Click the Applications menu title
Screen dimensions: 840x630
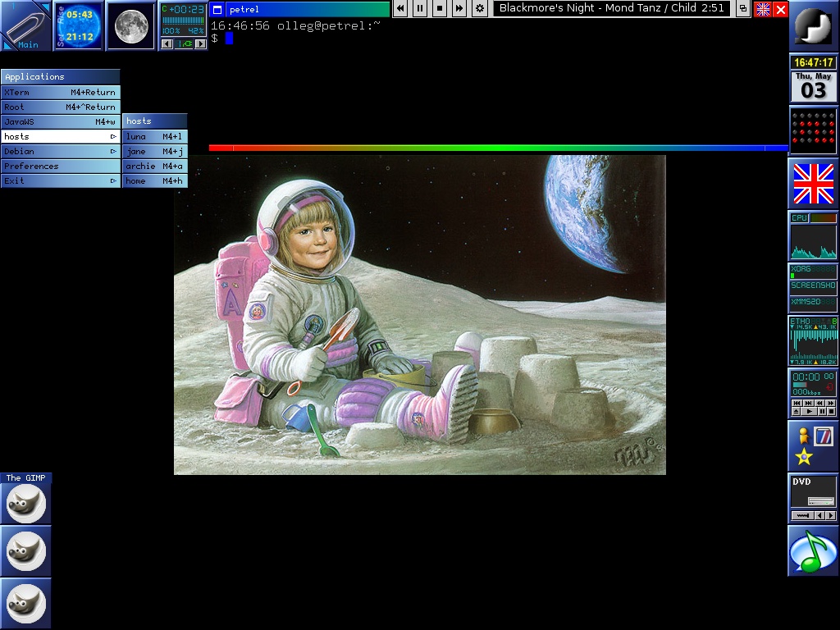coord(61,76)
